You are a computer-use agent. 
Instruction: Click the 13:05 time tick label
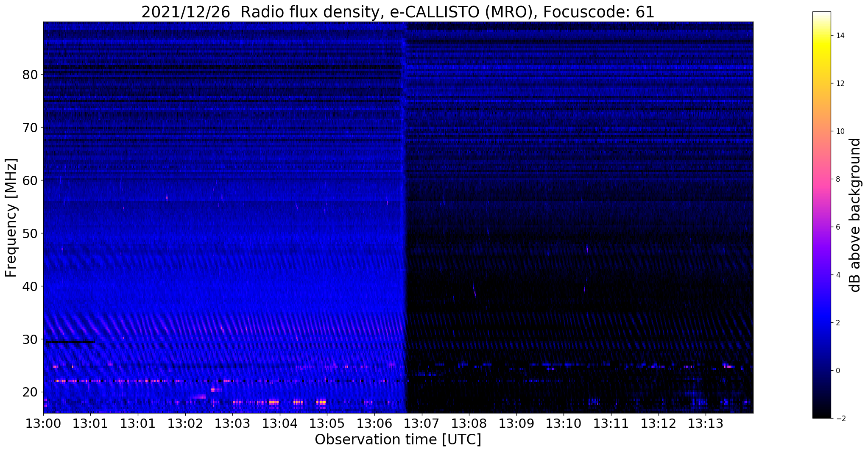coord(327,424)
